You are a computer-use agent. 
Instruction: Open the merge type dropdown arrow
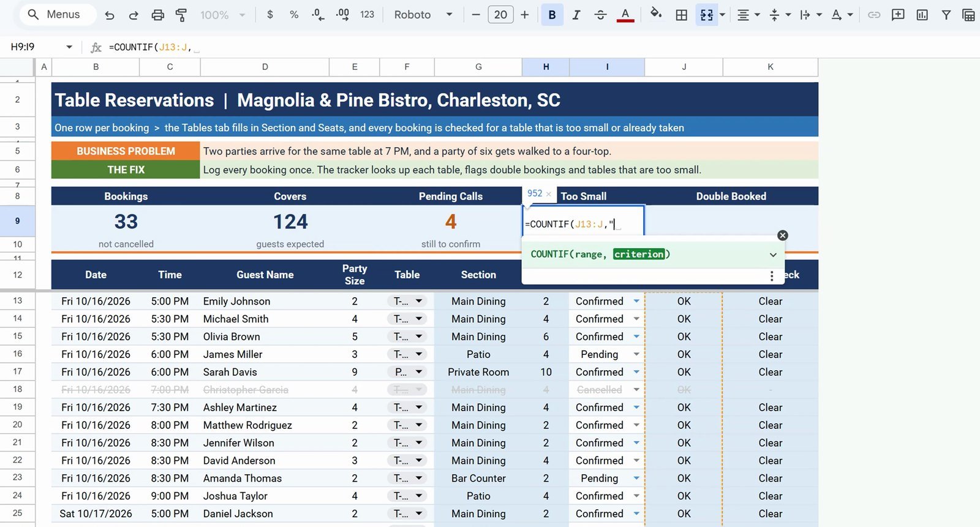coord(723,15)
